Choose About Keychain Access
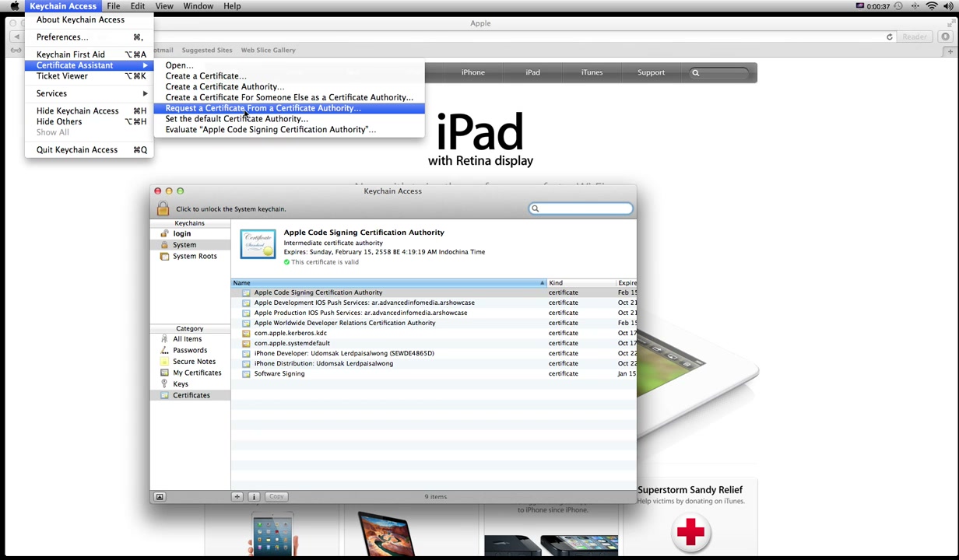 click(90, 19)
